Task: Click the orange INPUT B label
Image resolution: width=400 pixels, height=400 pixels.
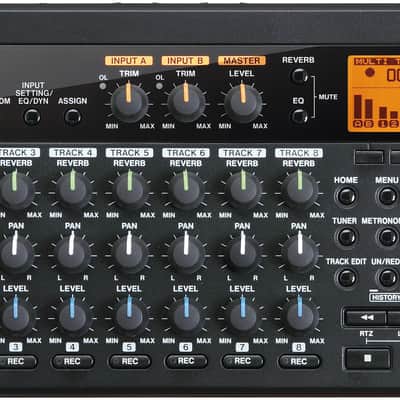Action: 185,61
